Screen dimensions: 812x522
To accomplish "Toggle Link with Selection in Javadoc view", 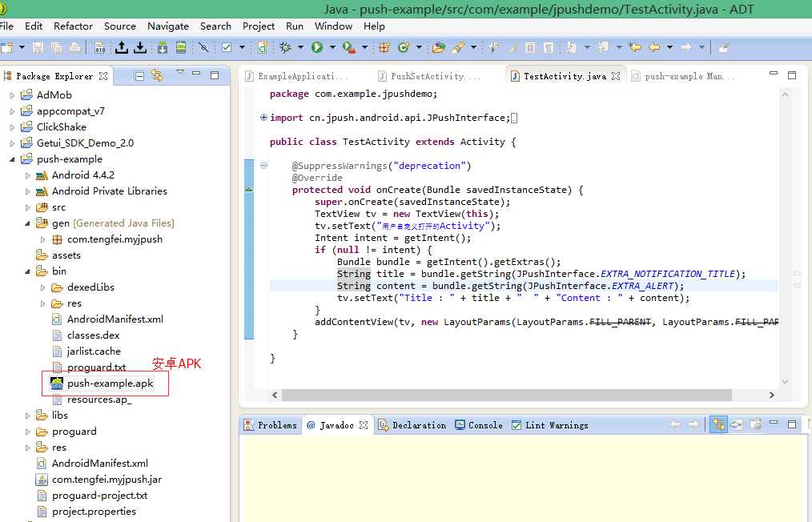I will pos(718,425).
